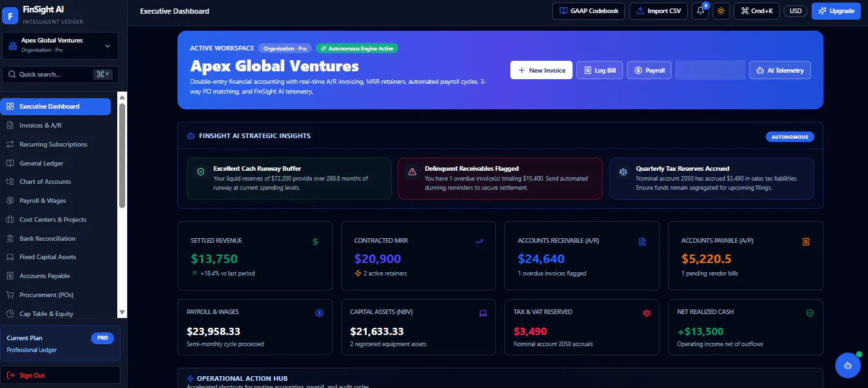The image size is (868, 388).
Task: Click the General Ledger book icon
Action: (10, 163)
